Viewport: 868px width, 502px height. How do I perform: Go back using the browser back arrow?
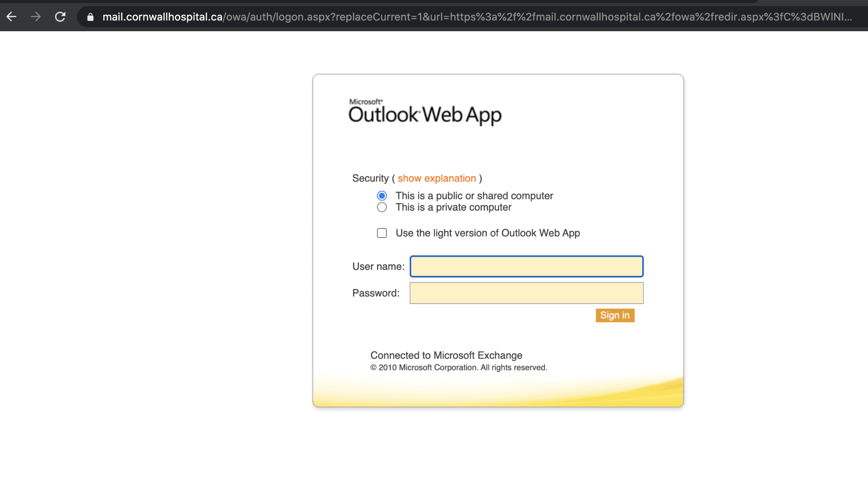coord(12,17)
